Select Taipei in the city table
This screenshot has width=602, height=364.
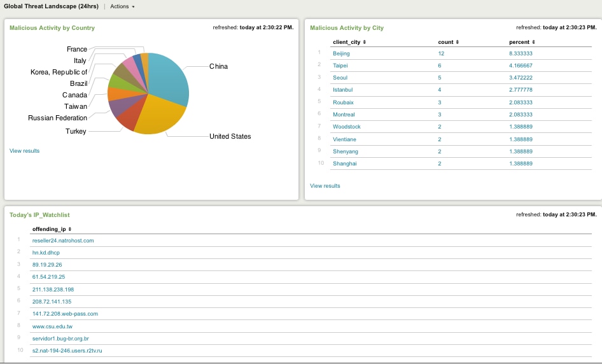340,66
